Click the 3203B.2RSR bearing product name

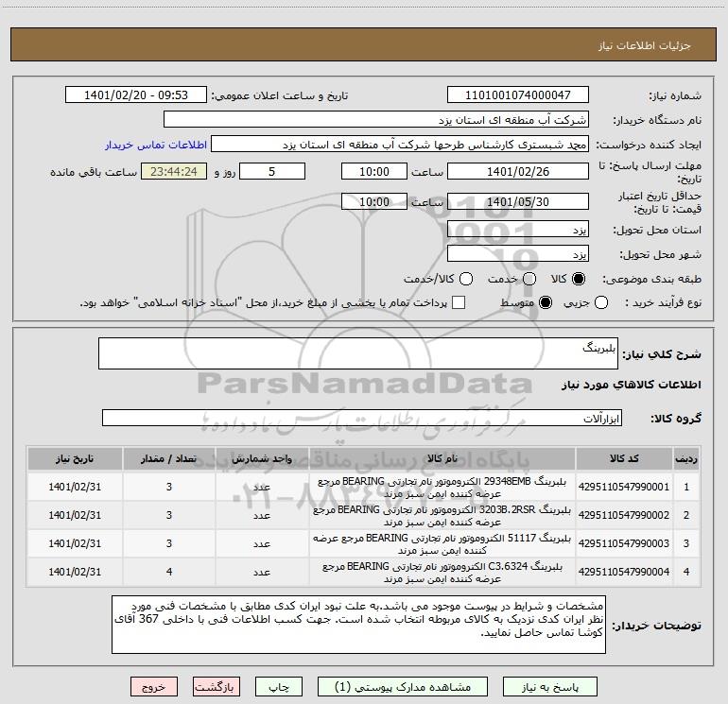[x=442, y=516]
